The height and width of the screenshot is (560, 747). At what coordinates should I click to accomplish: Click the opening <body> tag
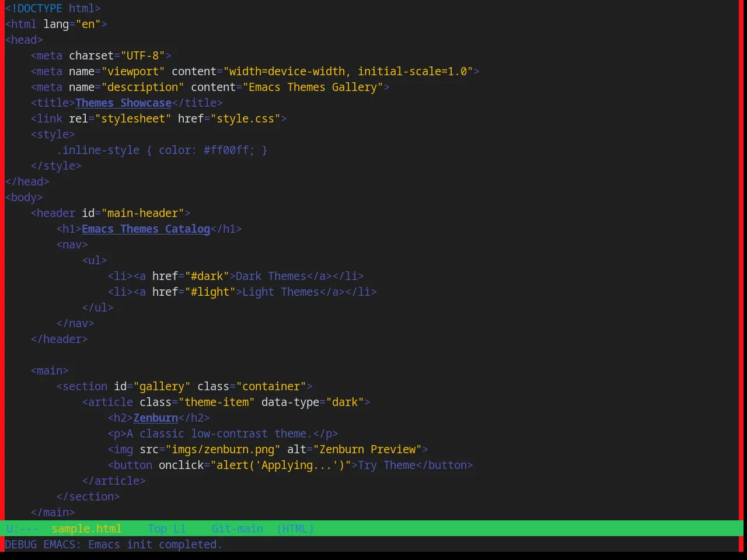pos(24,197)
